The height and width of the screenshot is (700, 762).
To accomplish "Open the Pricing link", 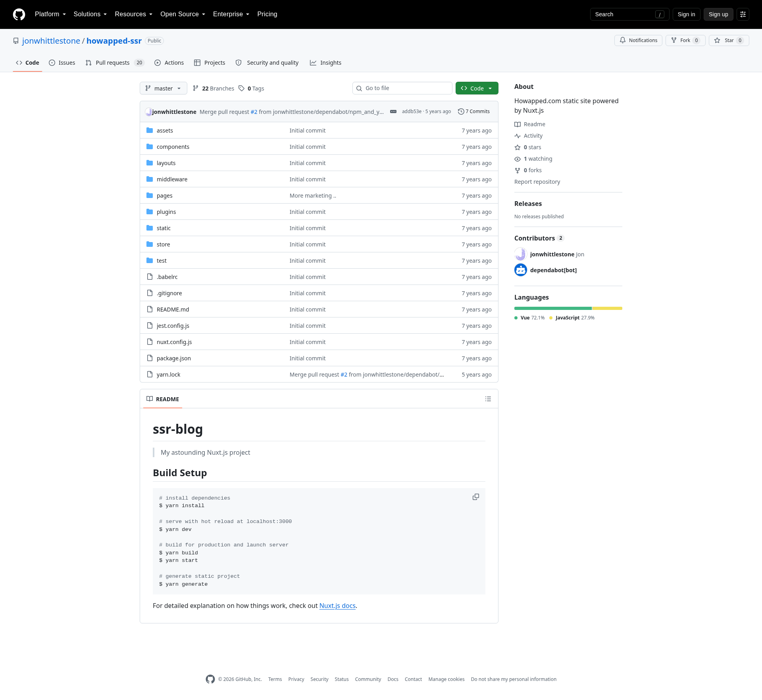I will click(x=267, y=14).
